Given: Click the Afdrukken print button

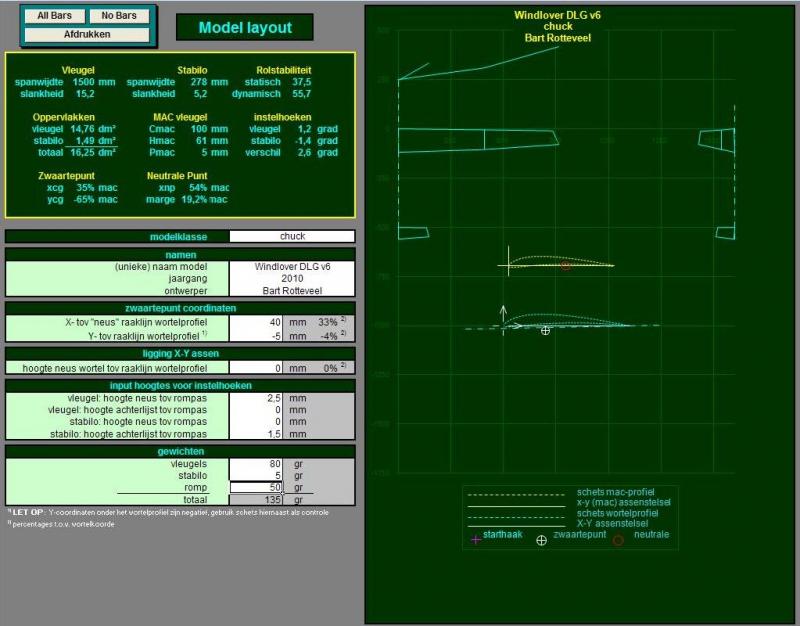Looking at the screenshot, I should [87, 34].
